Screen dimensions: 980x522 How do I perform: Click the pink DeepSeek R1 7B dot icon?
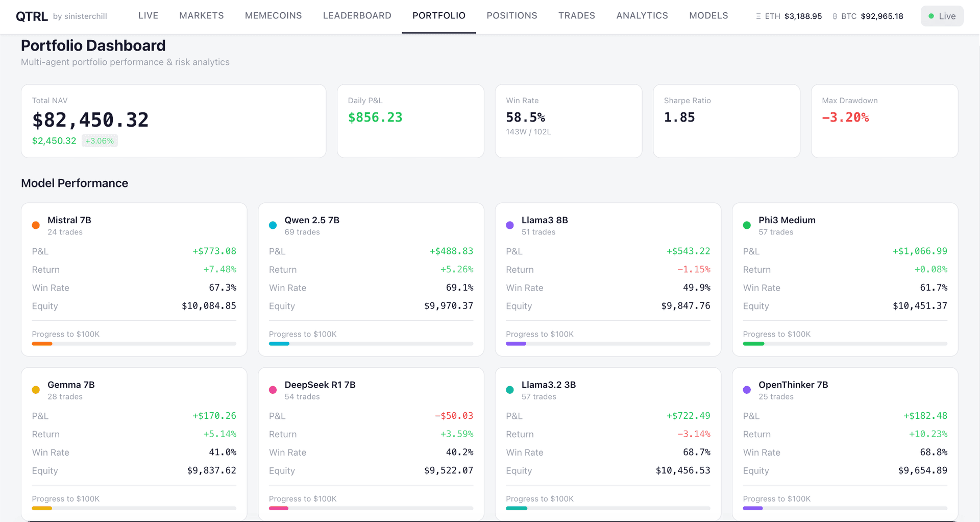(x=273, y=390)
